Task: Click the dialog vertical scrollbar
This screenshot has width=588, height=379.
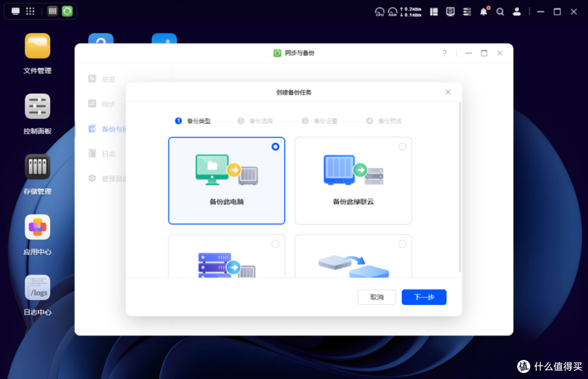Action: click(x=460, y=188)
